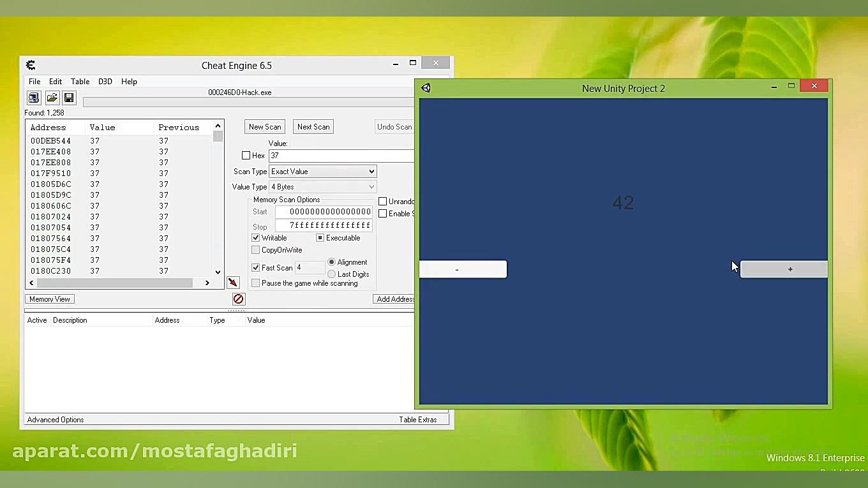
Task: Open the Table menu
Action: click(x=80, y=82)
